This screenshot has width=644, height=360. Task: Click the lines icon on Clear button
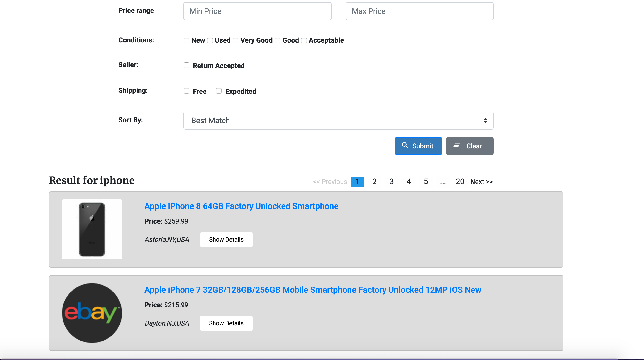coord(457,146)
